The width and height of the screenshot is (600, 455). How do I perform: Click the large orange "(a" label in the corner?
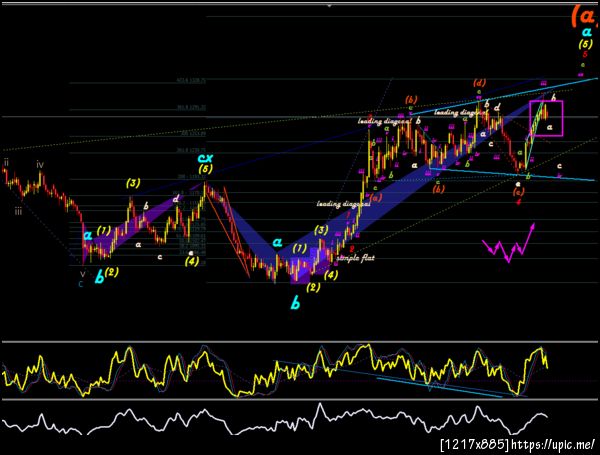tap(585, 16)
